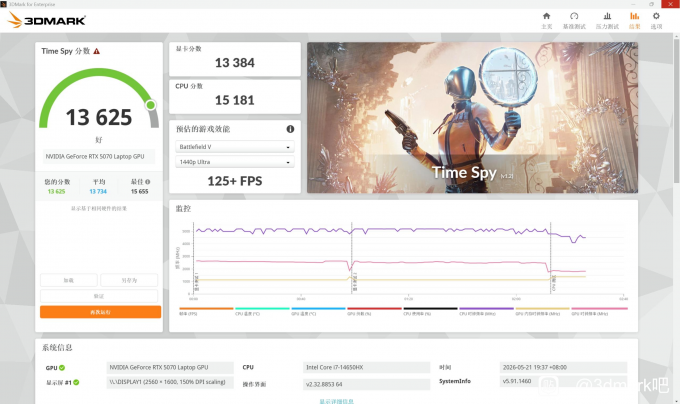
Task: Toggle the orange frame rate (FPS) legend
Action: pos(206,311)
